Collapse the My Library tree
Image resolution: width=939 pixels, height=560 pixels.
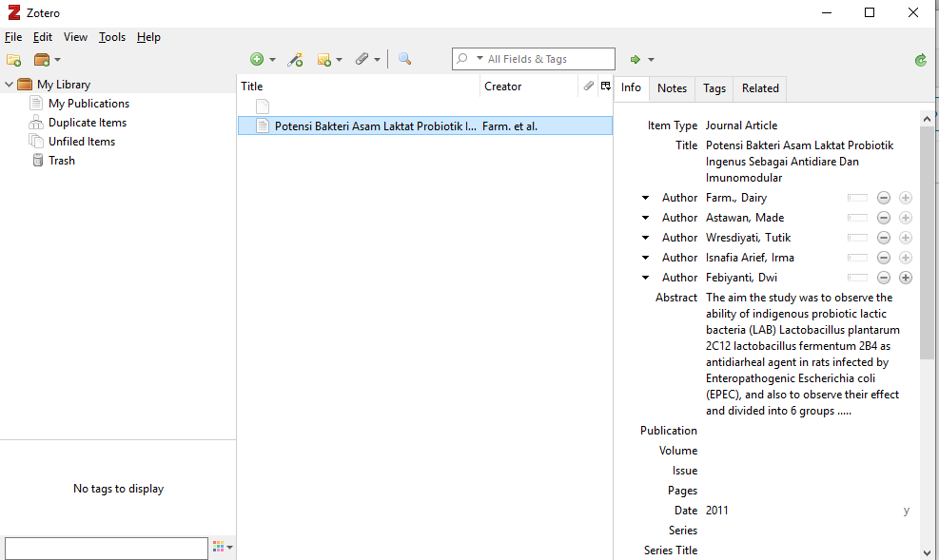coord(10,85)
